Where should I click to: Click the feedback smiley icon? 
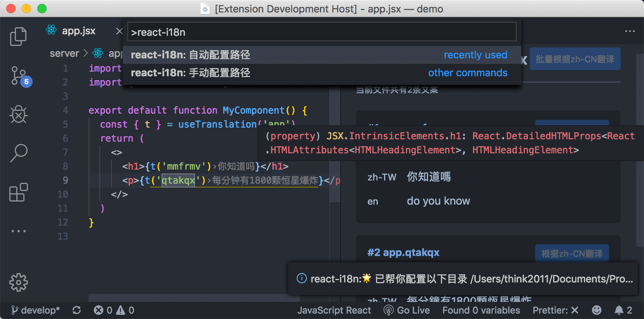(597, 310)
